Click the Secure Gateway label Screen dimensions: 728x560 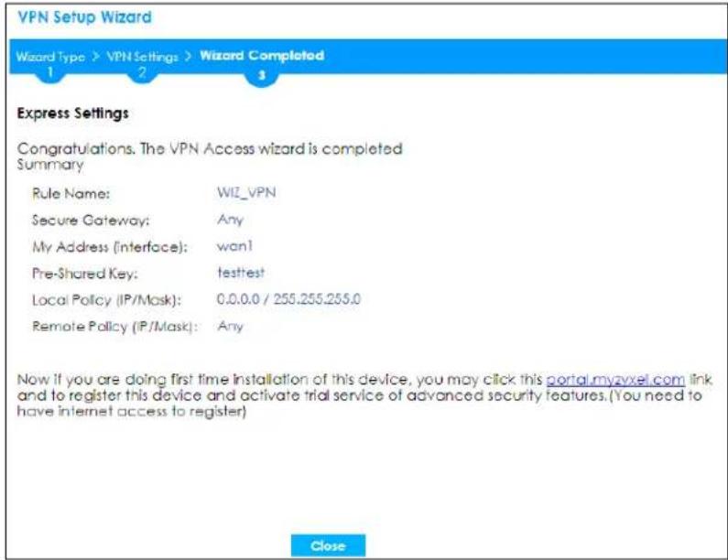click(x=91, y=220)
